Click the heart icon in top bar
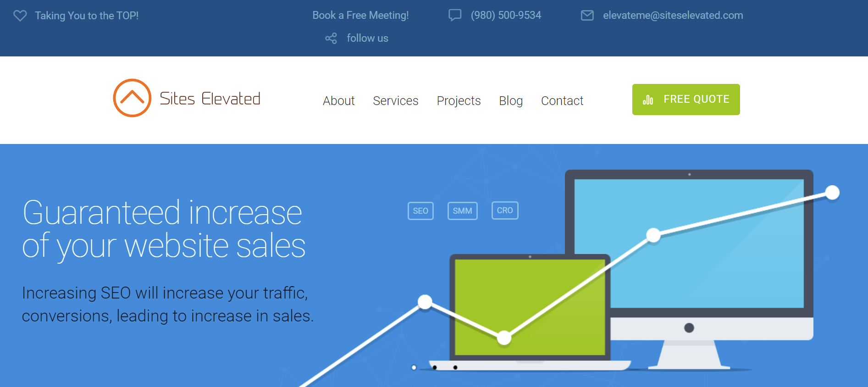This screenshot has height=387, width=868. click(x=20, y=16)
